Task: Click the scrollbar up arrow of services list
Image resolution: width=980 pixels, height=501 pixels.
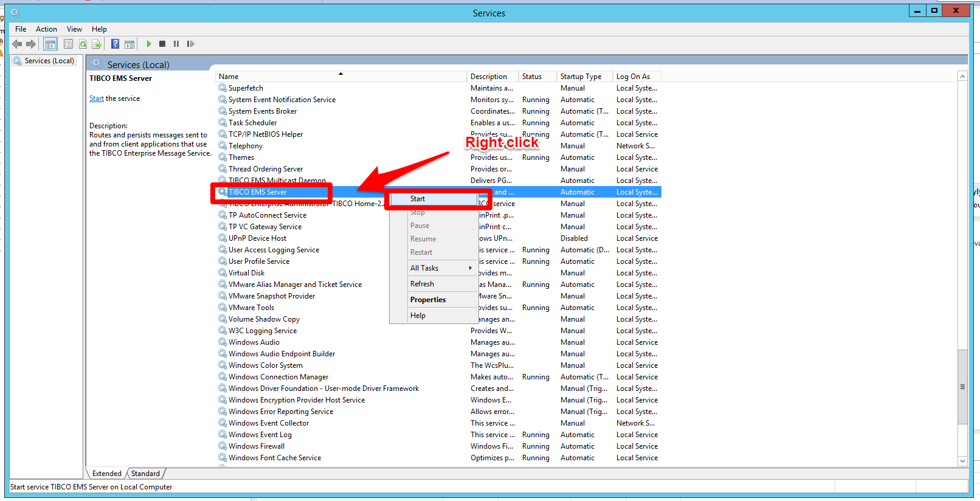Action: coord(962,77)
